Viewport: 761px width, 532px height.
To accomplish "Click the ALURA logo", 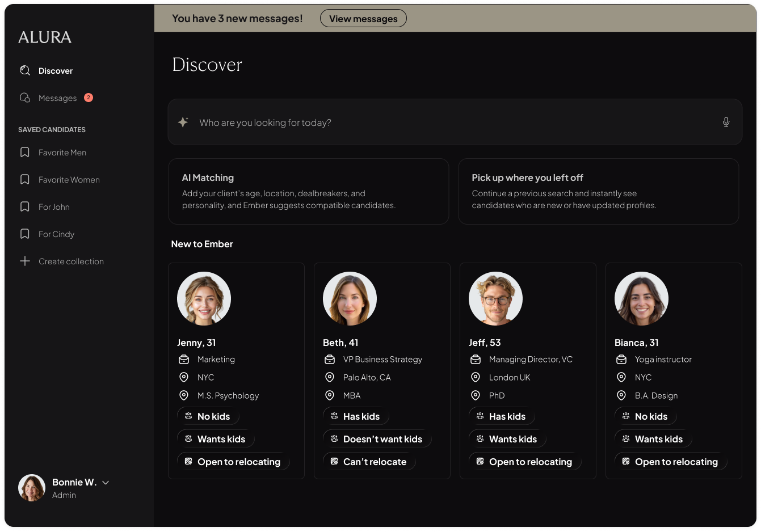I will click(45, 37).
